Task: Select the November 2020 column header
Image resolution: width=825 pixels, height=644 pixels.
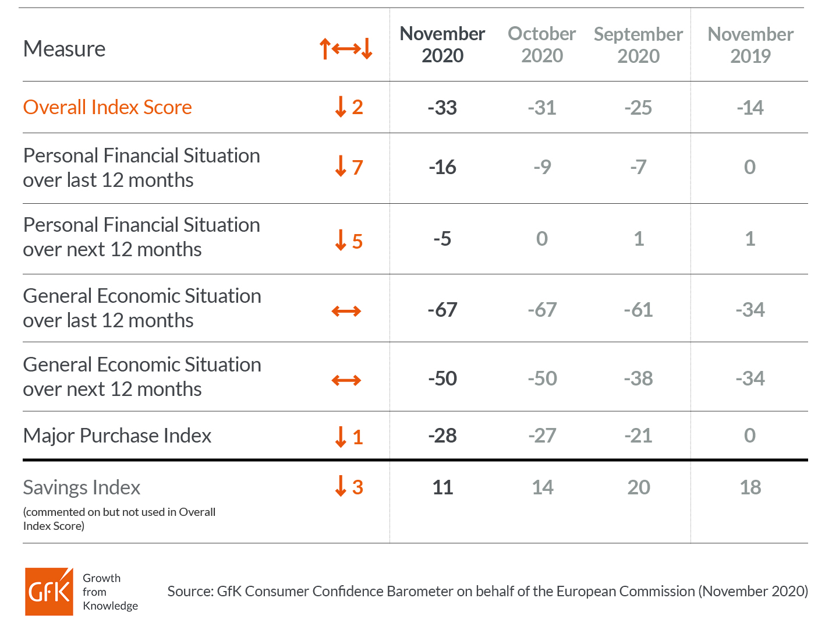Action: (442, 45)
